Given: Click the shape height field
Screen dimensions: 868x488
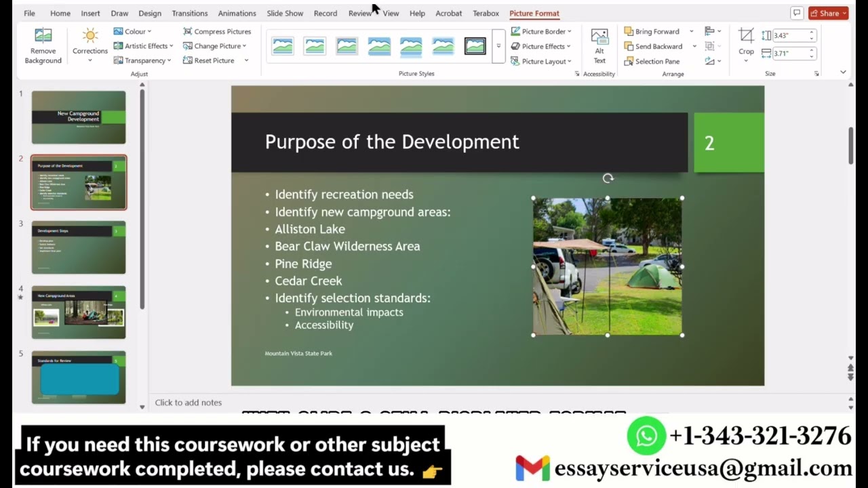Looking at the screenshot, I should pyautogui.click(x=790, y=35).
